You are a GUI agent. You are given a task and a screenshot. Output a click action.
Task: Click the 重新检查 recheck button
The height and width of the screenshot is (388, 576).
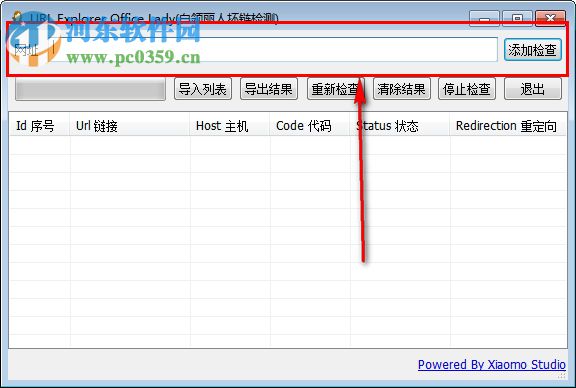pyautogui.click(x=335, y=89)
